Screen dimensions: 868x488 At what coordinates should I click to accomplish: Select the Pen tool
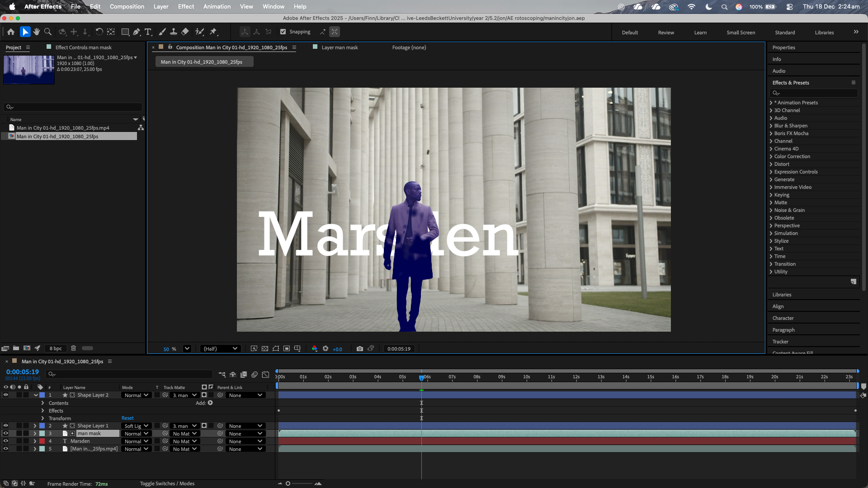point(137,32)
